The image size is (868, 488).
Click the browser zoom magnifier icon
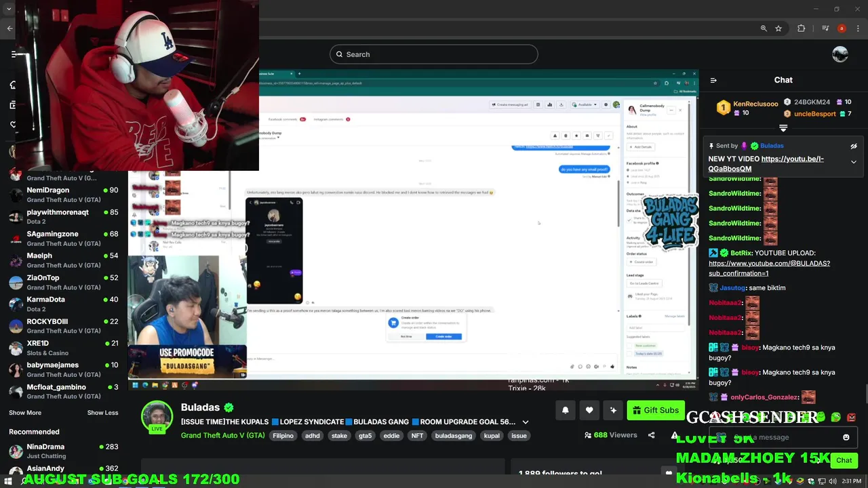click(764, 28)
